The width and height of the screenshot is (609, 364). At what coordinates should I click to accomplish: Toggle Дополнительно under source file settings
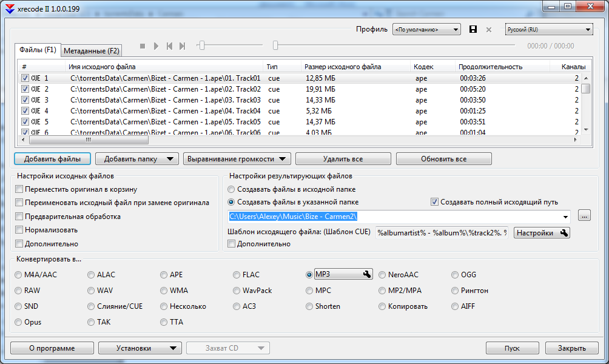pyautogui.click(x=19, y=243)
